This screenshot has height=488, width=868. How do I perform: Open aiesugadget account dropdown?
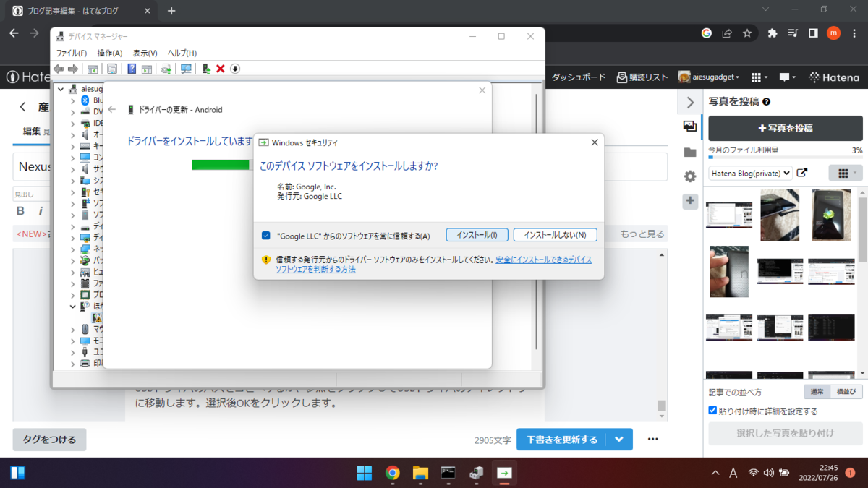[x=709, y=77]
